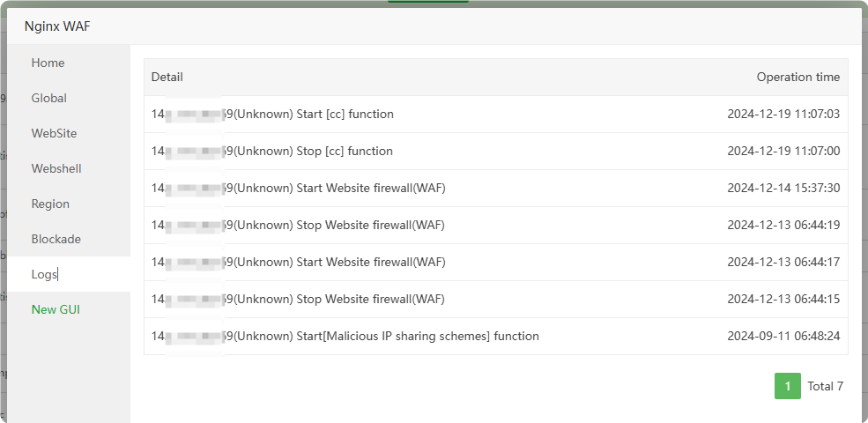Click the Nginx WAF window title
Image resolution: width=868 pixels, height=423 pixels.
pos(57,26)
